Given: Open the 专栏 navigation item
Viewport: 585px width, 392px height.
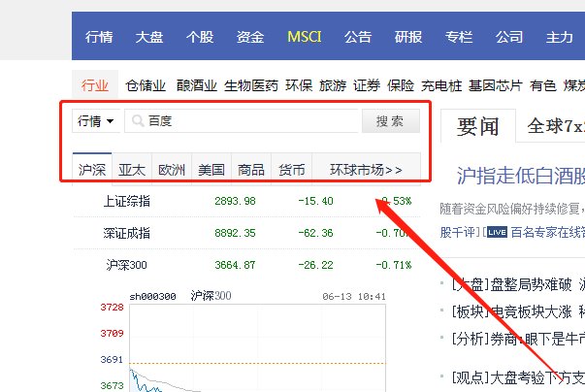Looking at the screenshot, I should pos(459,37).
